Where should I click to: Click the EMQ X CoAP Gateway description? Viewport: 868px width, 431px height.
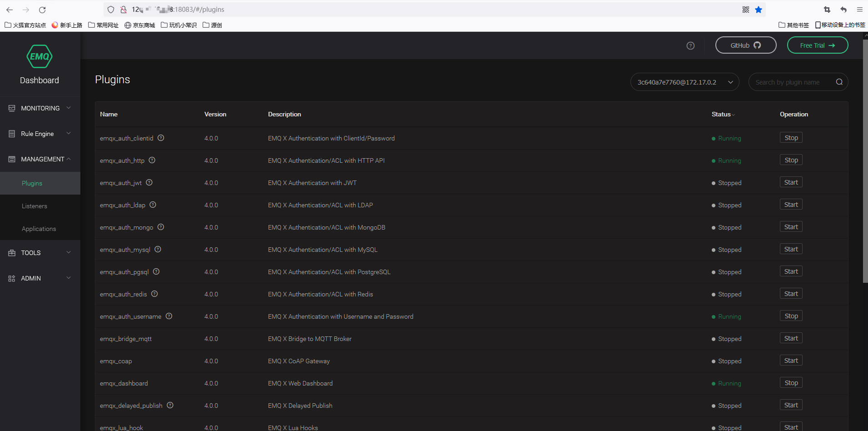pos(299,361)
